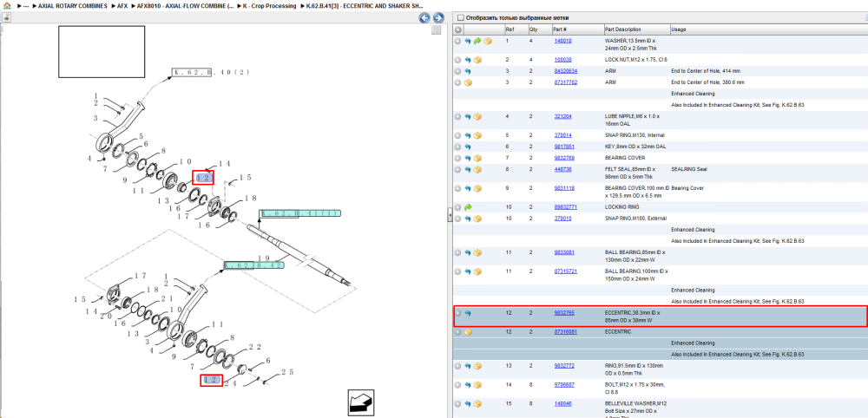
Task: Click the yellow box icon in the 140018 row
Action: 488,41
